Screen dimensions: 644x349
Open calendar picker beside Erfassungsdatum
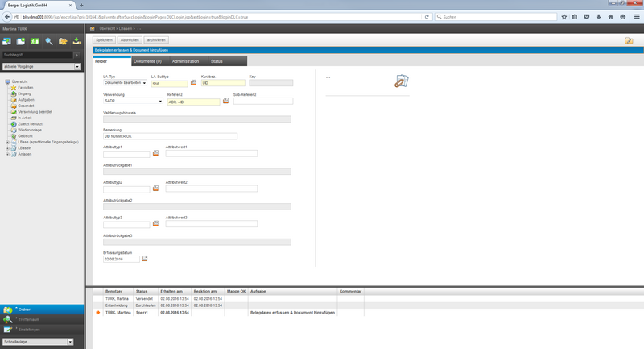(x=145, y=259)
